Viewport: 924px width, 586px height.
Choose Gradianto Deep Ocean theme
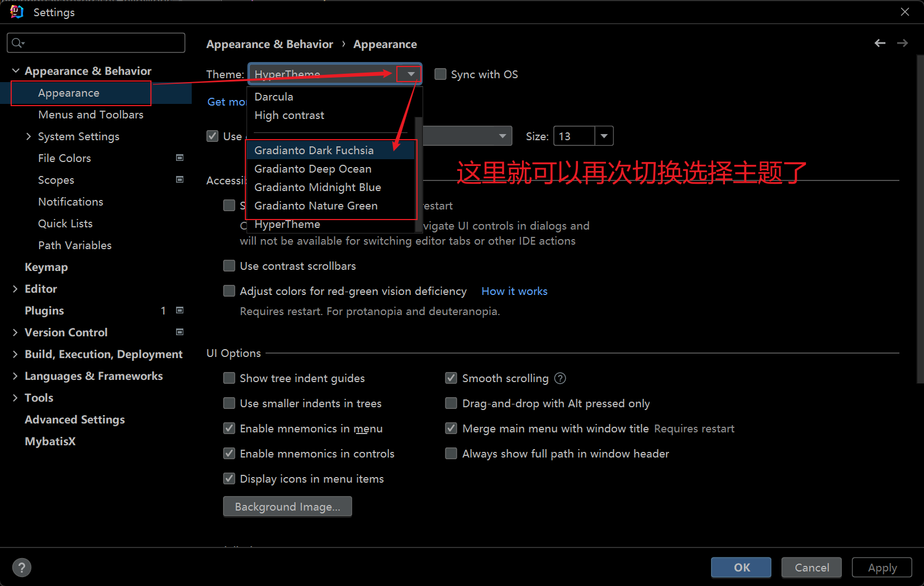coord(331,169)
